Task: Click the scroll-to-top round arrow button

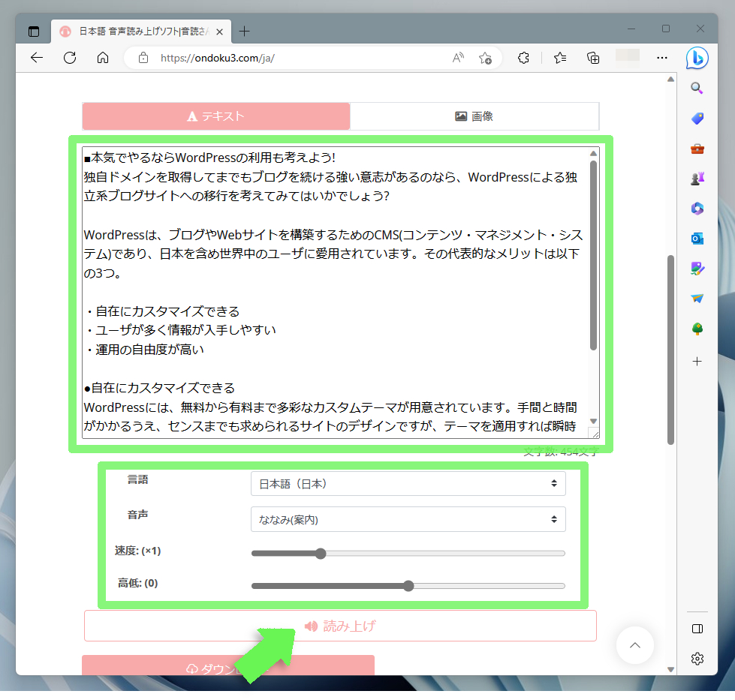Action: (x=635, y=645)
